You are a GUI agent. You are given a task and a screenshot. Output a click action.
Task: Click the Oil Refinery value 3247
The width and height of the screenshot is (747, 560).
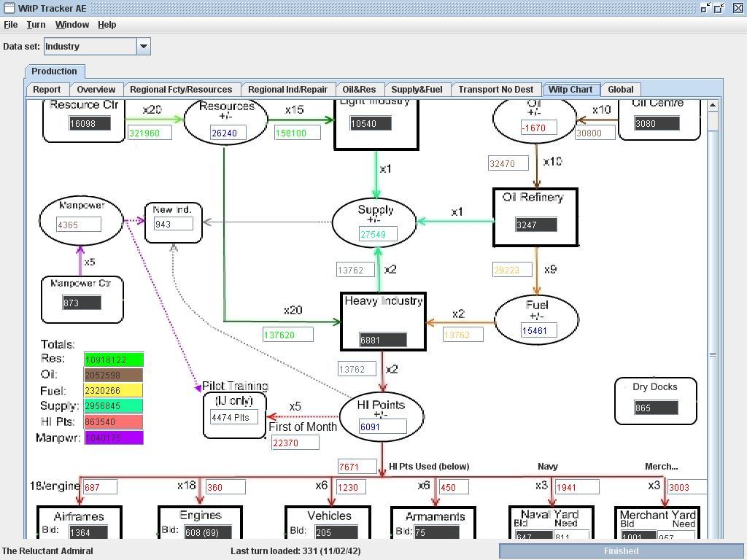point(536,225)
